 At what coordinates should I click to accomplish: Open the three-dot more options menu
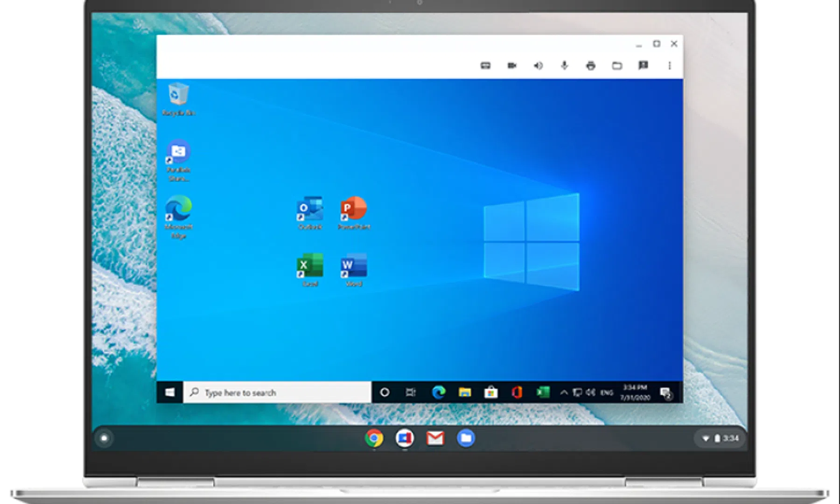tap(670, 66)
